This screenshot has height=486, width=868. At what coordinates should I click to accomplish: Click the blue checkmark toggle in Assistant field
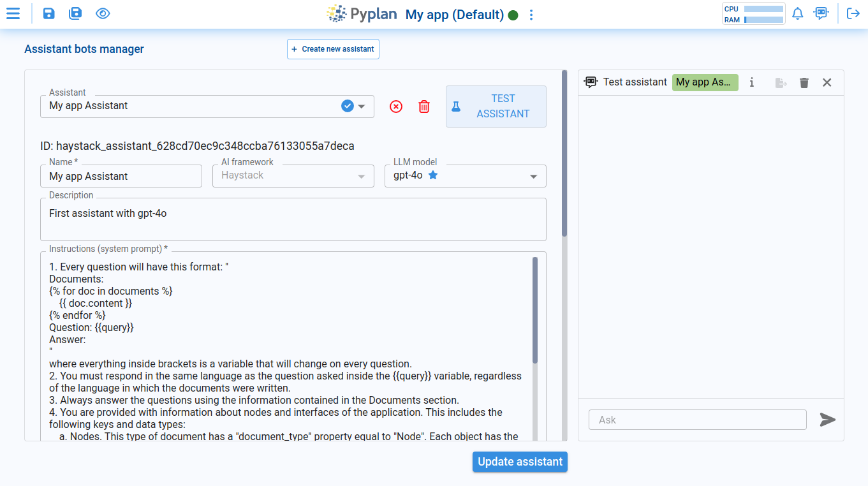tap(347, 106)
